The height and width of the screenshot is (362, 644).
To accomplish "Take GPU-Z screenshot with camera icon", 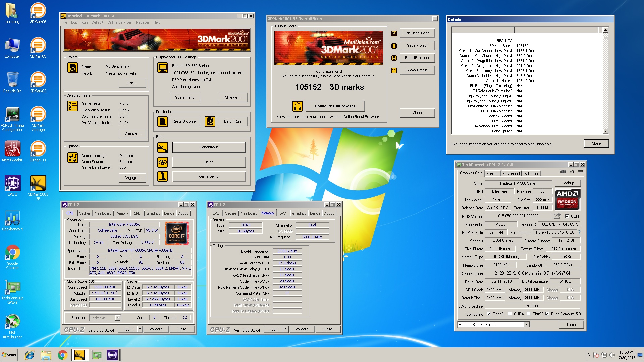I will point(563,172).
